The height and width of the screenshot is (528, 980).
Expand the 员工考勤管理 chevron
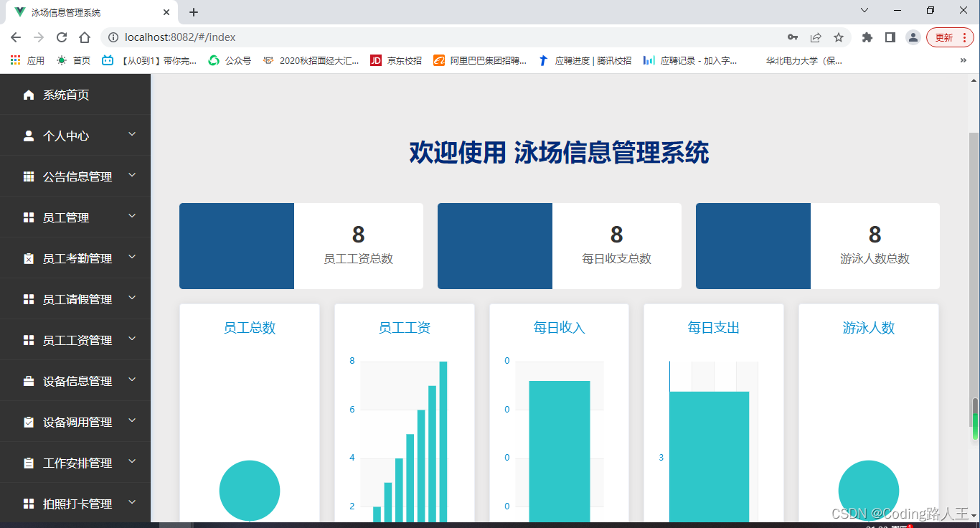tap(132, 257)
